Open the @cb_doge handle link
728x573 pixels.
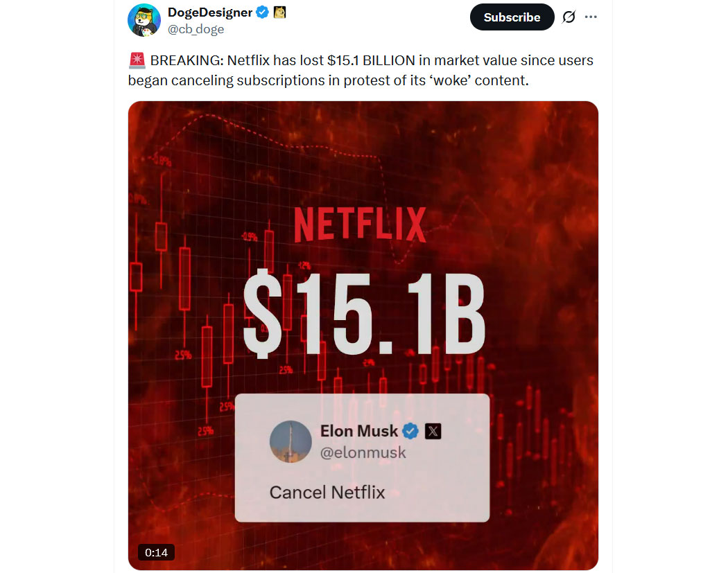pos(196,29)
